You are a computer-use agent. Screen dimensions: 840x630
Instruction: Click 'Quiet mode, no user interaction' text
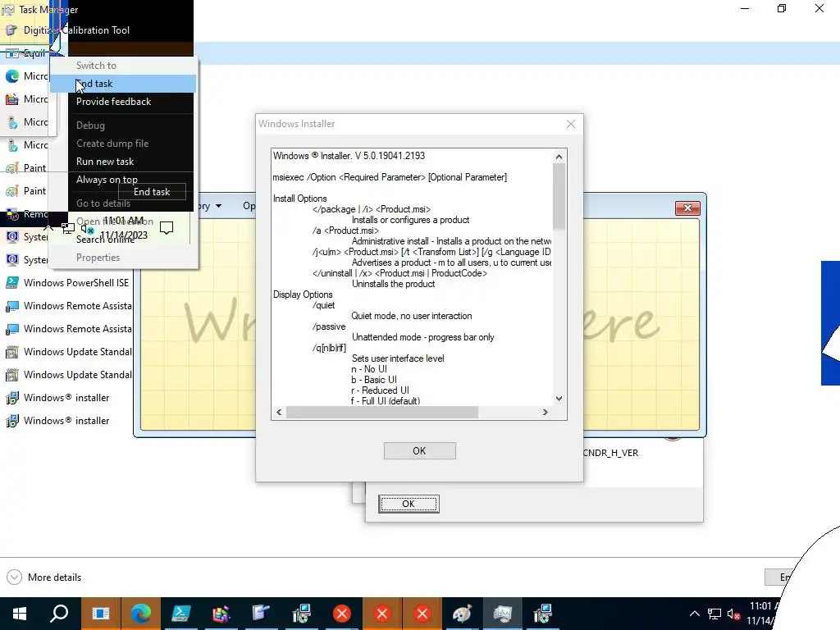(412, 316)
